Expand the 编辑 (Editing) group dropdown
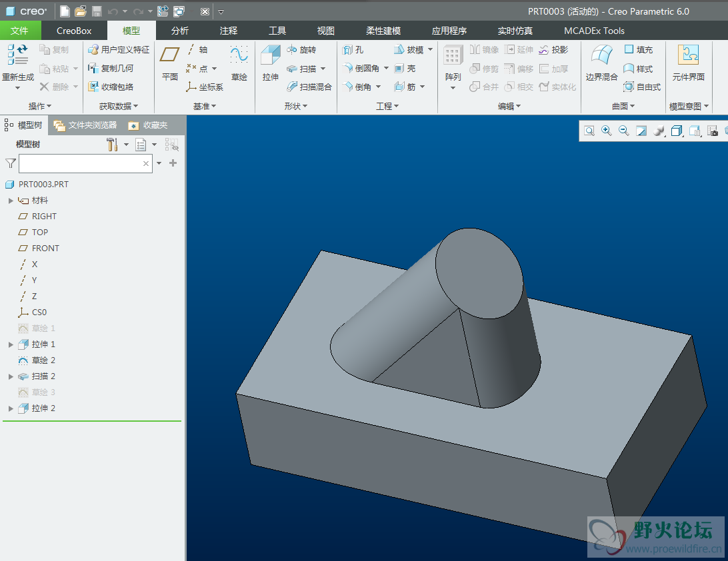Screen dimensions: 728x561 (509, 106)
